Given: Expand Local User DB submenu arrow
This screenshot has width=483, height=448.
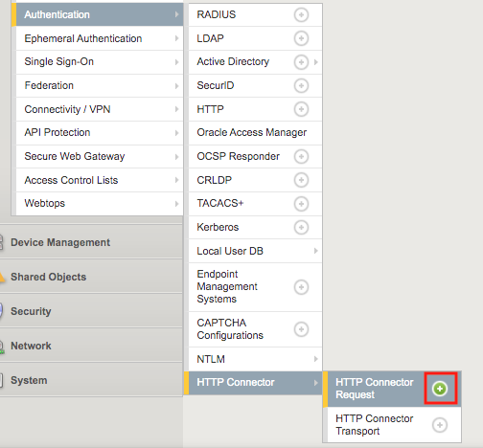Looking at the screenshot, I should (x=315, y=251).
